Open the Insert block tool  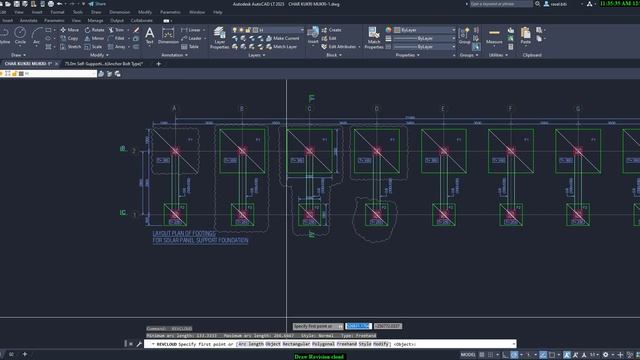click(313, 35)
